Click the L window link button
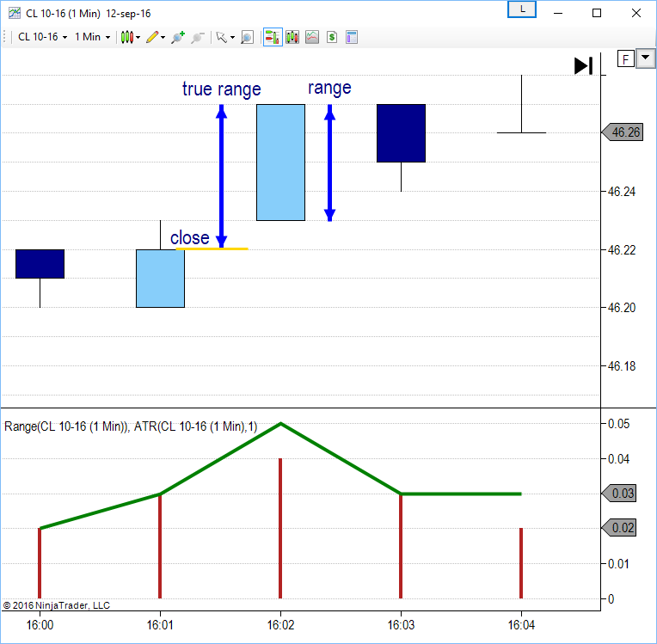The height and width of the screenshot is (644, 657). click(x=522, y=9)
